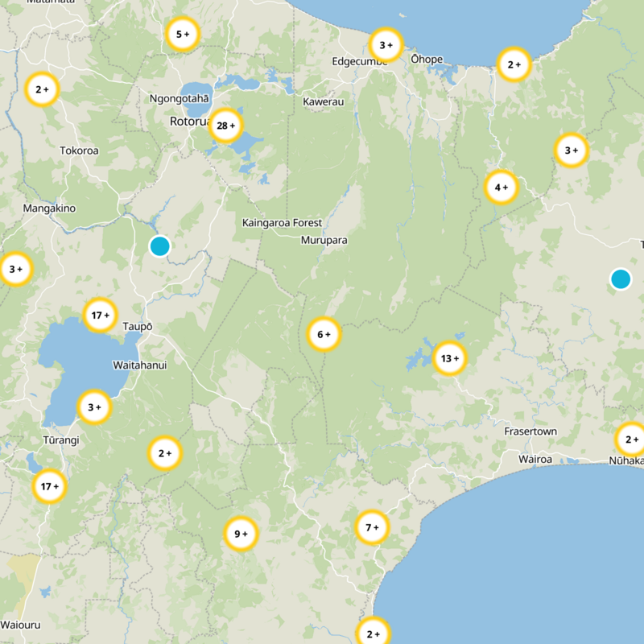Click the Murupara label

click(x=324, y=240)
